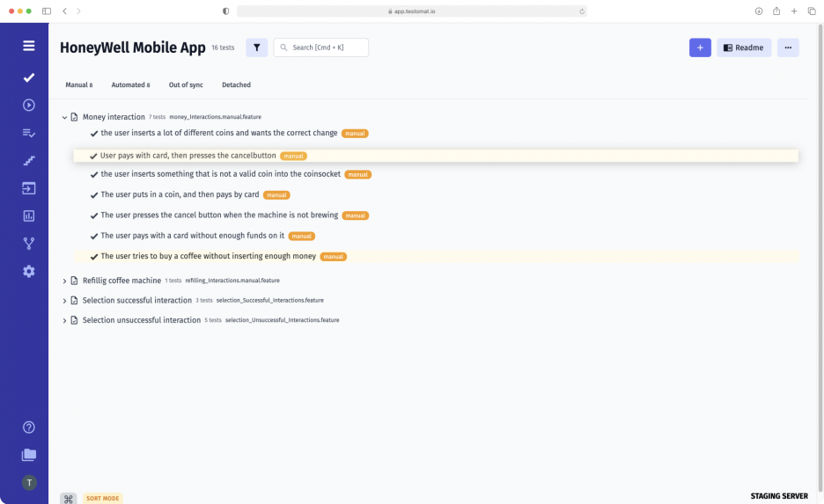Click the filter funnel button
Screen dimensions: 824x504
(x=256, y=47)
